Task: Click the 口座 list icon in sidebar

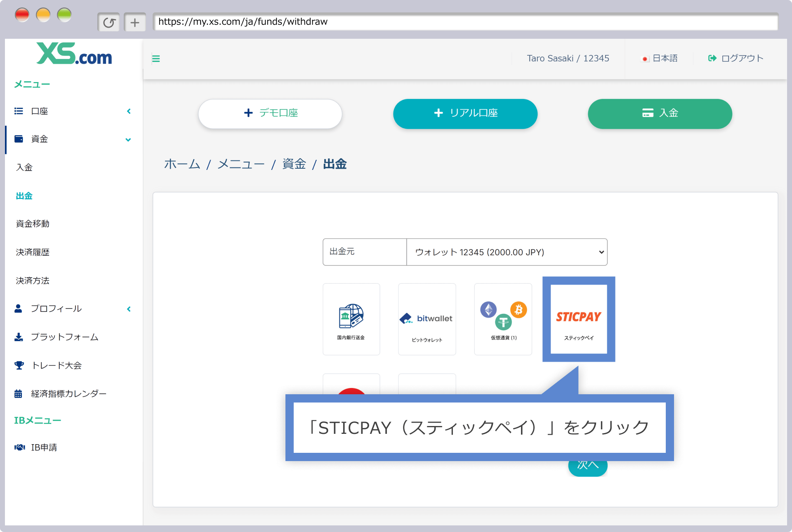Action: tap(19, 111)
